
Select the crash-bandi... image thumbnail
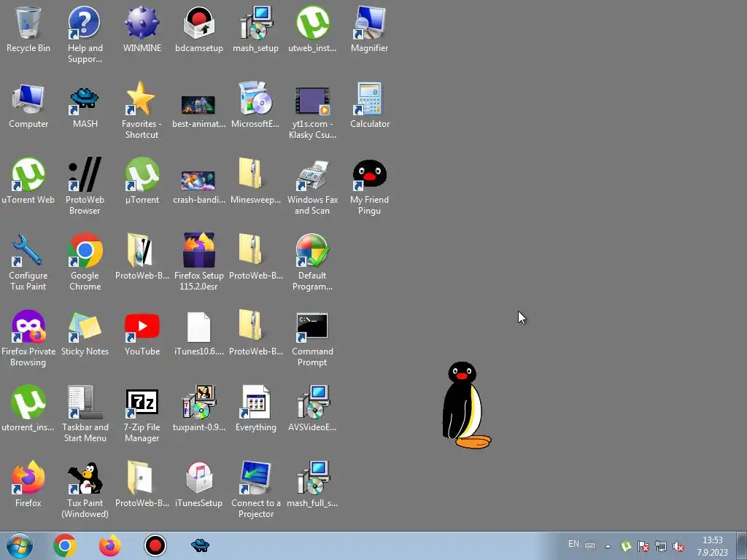198,181
